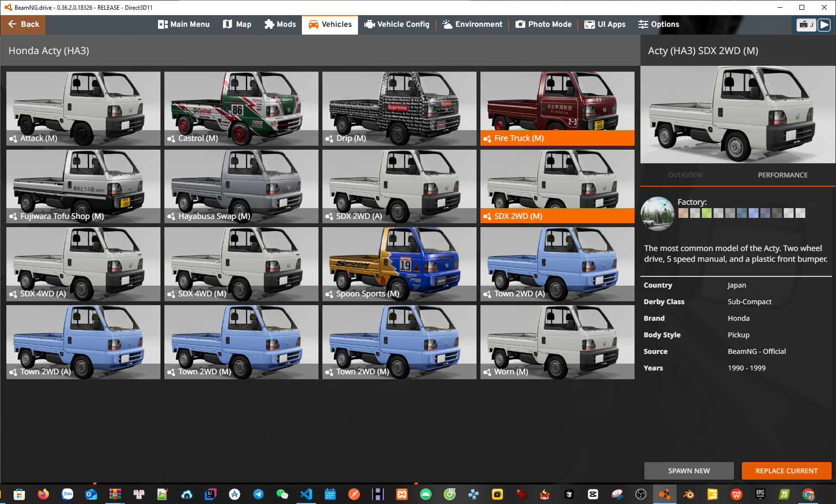Open WPS Office from the taskbar

(x=736, y=494)
